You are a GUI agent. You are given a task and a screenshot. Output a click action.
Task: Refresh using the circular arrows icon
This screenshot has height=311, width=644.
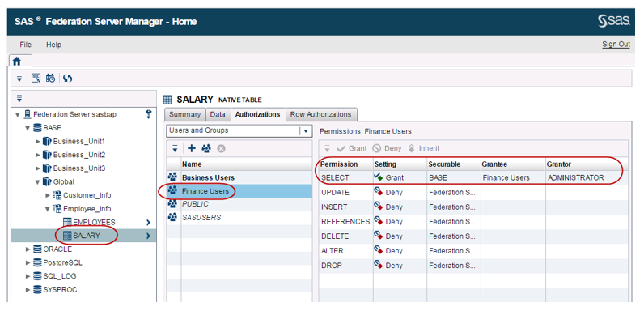[x=68, y=78]
